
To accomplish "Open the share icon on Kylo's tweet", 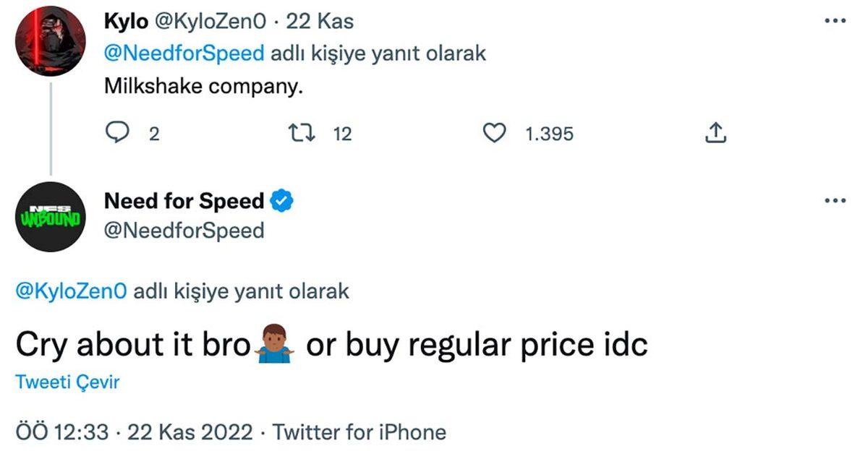I will [x=716, y=133].
